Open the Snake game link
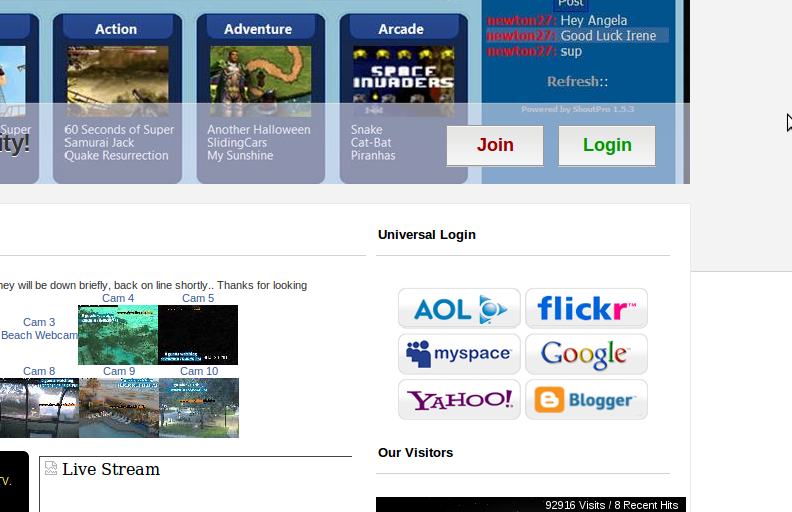Screen dimensions: 792x512 pyautogui.click(x=367, y=130)
